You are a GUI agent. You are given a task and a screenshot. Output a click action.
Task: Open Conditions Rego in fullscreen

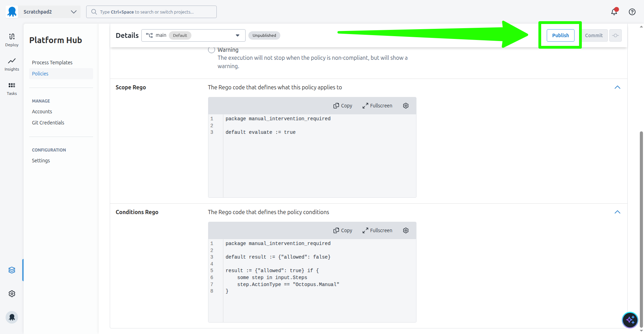(377, 230)
